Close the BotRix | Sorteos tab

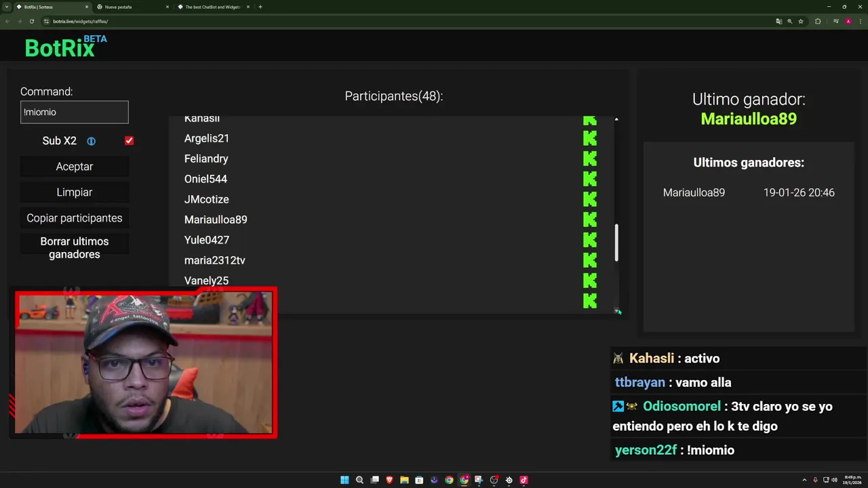pyautogui.click(x=87, y=7)
